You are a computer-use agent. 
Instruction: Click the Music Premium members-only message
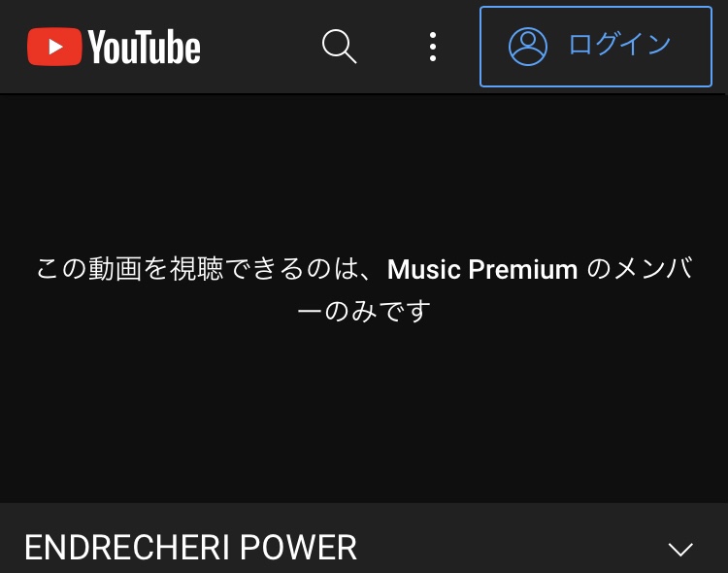point(364,289)
